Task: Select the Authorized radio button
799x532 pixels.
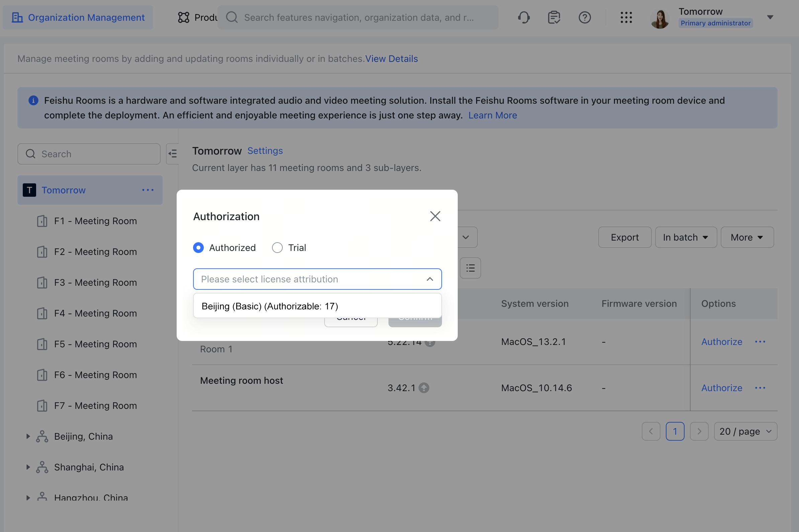Action: [198, 248]
